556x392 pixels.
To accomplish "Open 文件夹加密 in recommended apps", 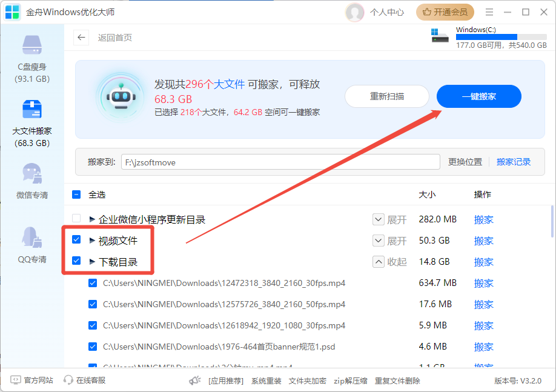I will click(x=308, y=381).
